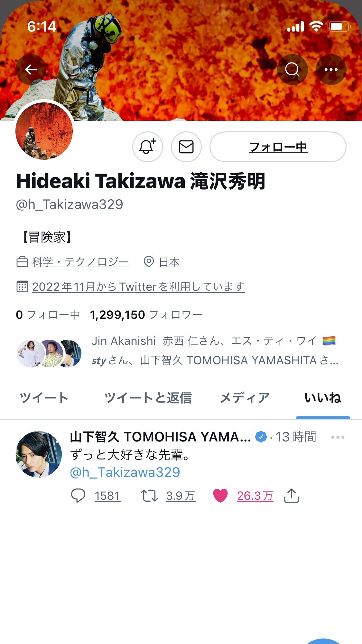Tap the @h_Takizawa329 mention in tweet

[125, 472]
